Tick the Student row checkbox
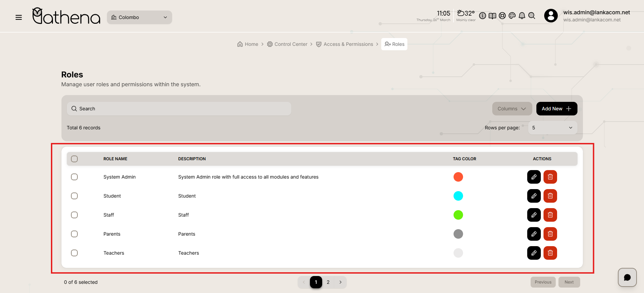This screenshot has width=644, height=293. click(x=74, y=196)
